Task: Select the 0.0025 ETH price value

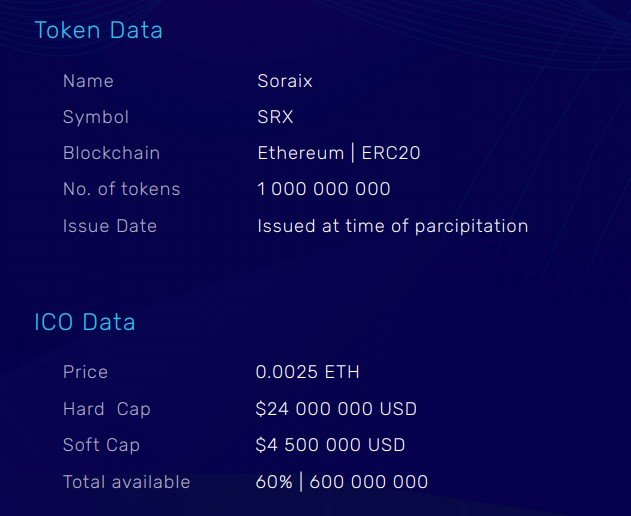Action: pos(307,372)
